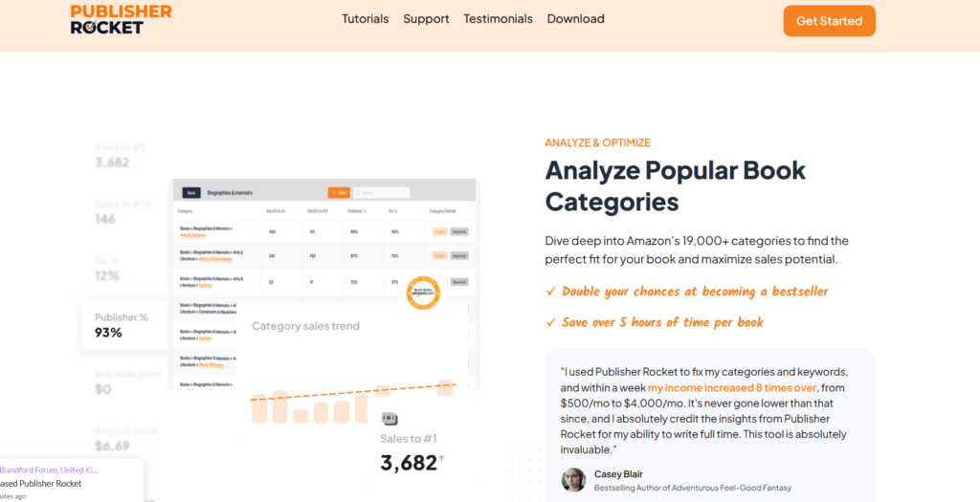Open the Testimonials nav link
Screen dimensions: 980x502
(498, 19)
